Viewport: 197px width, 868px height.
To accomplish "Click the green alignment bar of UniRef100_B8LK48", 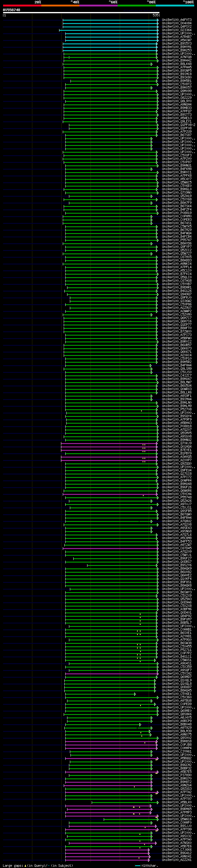I will point(108,64).
